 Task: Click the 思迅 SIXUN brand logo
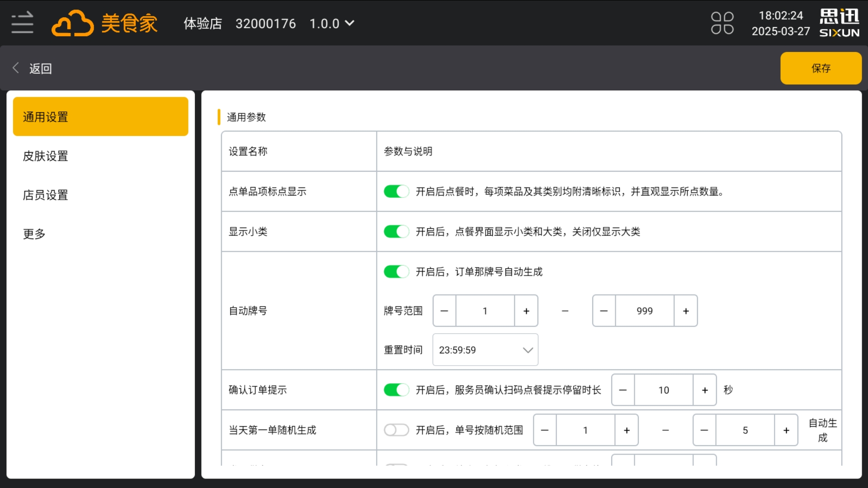coord(839,22)
